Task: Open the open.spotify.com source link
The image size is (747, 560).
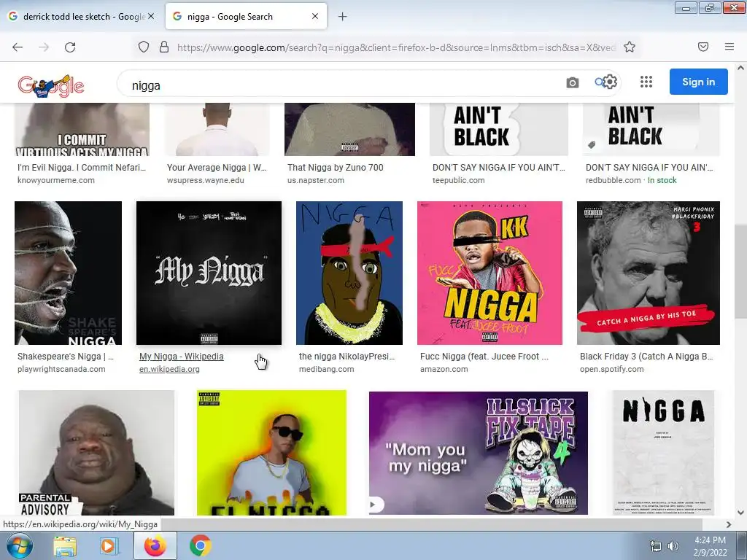Action: (x=612, y=369)
